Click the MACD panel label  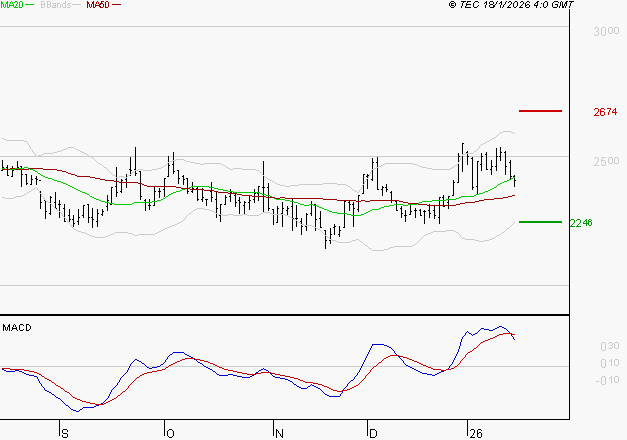pos(17,328)
